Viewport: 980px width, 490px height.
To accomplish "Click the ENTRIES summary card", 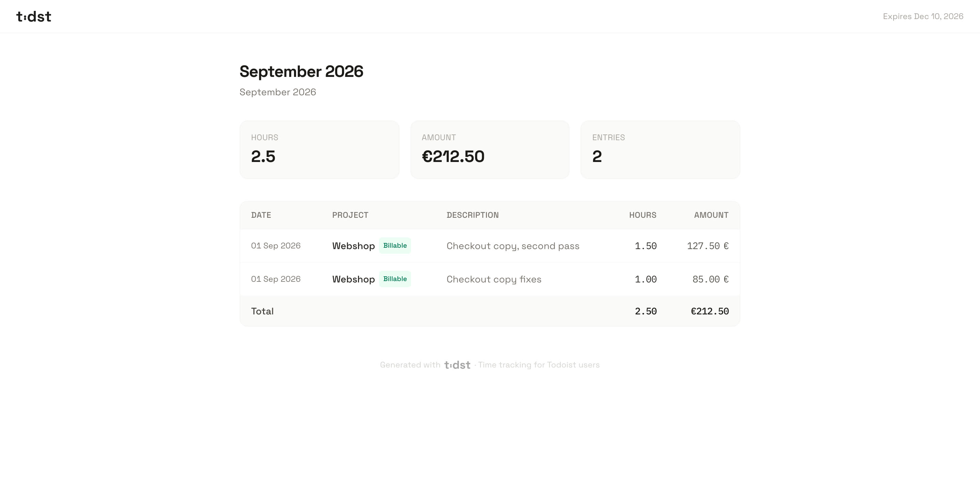I will coord(660,149).
